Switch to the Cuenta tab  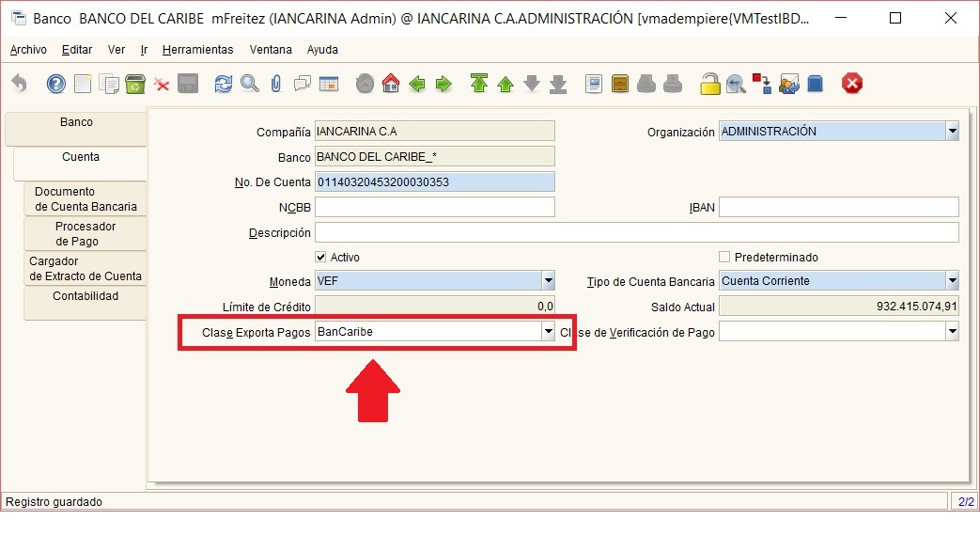(80, 164)
